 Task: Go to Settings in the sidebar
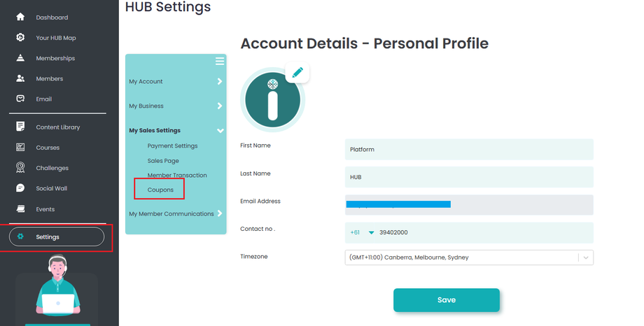coord(56,237)
